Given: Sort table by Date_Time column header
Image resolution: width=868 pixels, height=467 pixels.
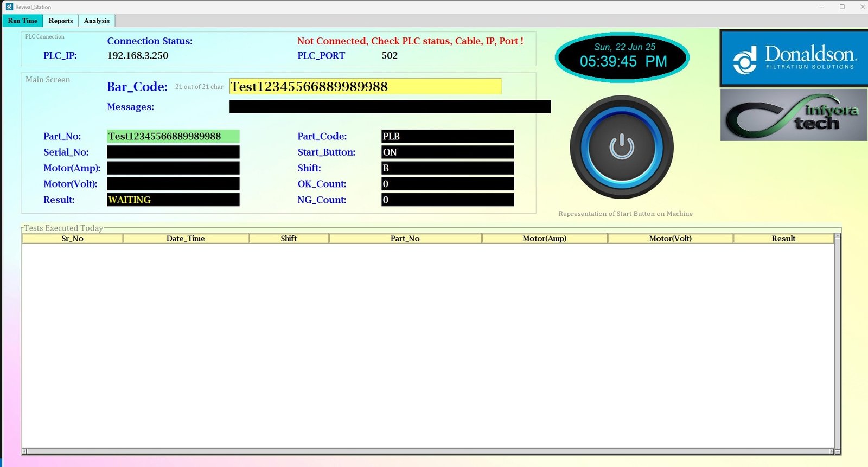Looking at the screenshot, I should [x=186, y=239].
